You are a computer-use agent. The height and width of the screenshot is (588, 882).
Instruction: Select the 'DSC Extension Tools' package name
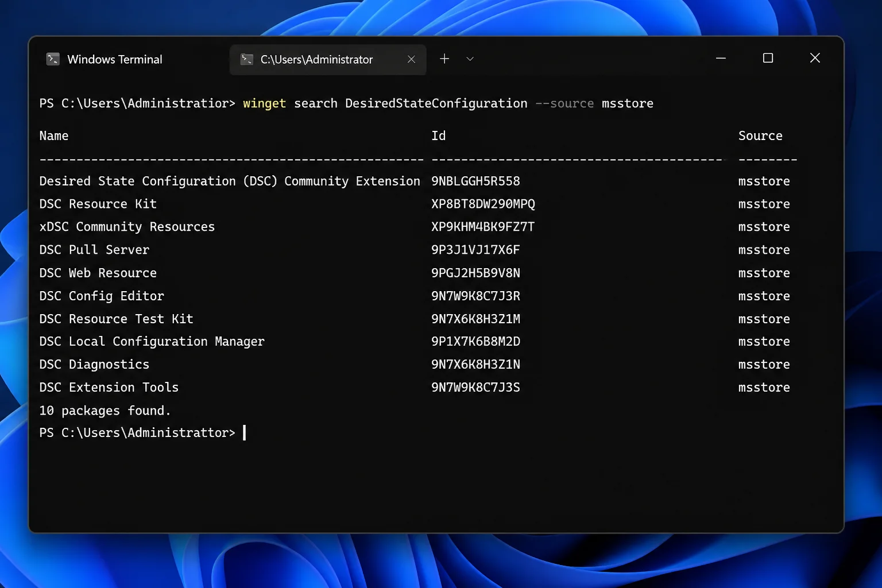pos(109,388)
